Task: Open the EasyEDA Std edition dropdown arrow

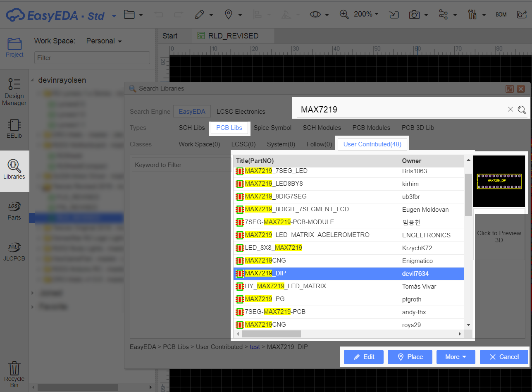Action: (114, 17)
